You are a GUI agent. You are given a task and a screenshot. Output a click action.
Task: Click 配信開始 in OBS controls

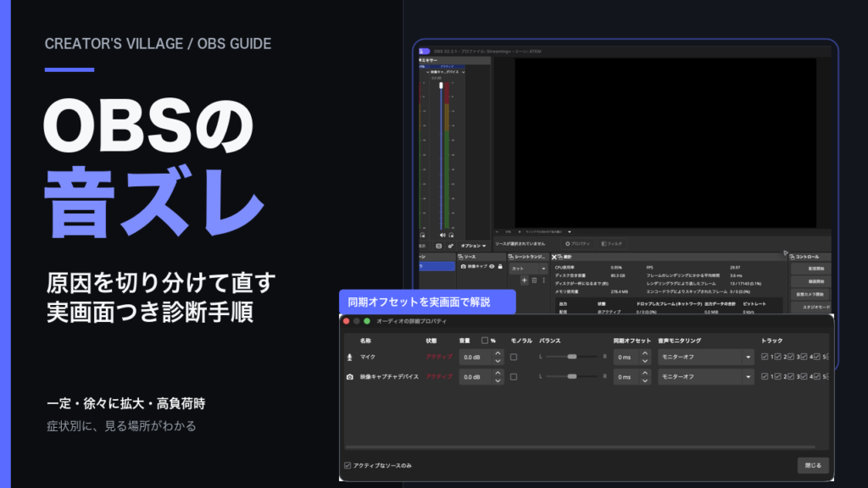[x=811, y=269]
